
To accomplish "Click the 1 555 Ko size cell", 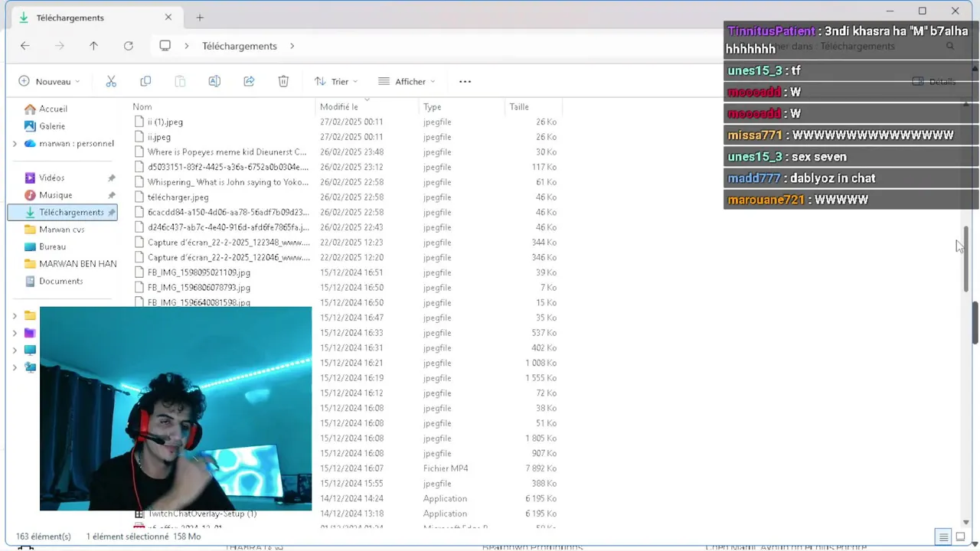I will (x=541, y=378).
